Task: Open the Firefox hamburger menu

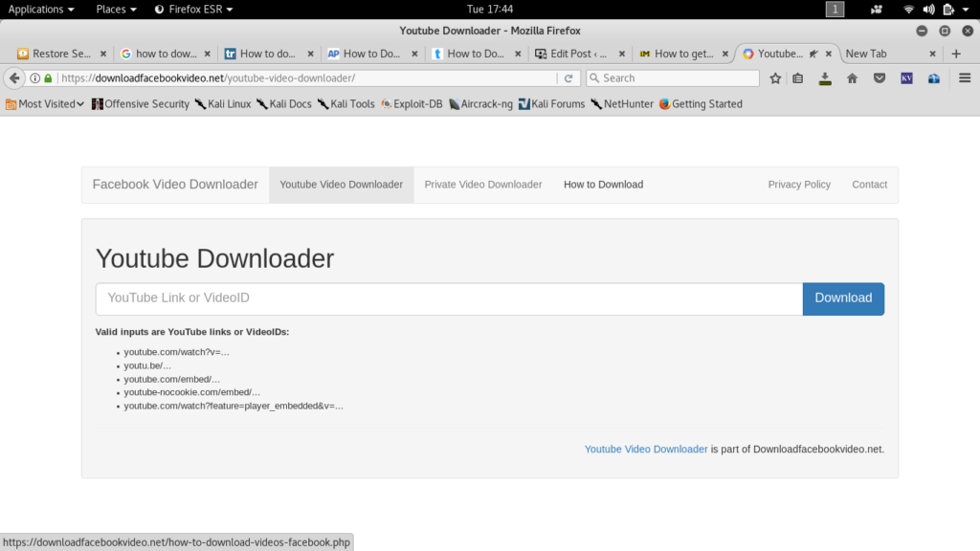Action: (x=965, y=77)
